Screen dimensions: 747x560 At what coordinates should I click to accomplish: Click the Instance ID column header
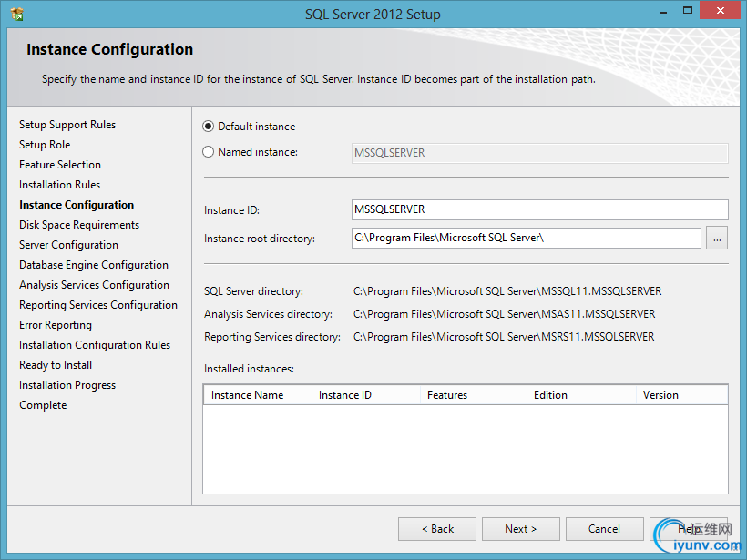[366, 395]
